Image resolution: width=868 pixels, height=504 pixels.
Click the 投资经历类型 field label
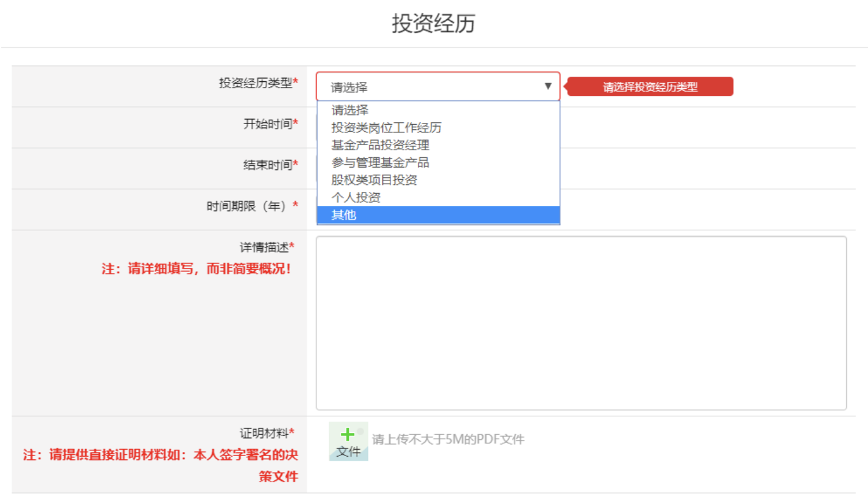255,83
